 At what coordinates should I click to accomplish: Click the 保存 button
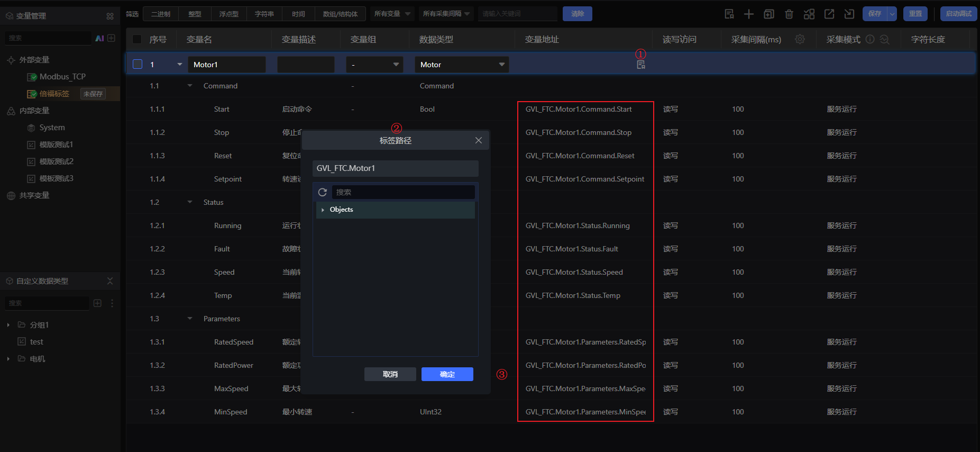[x=875, y=14]
